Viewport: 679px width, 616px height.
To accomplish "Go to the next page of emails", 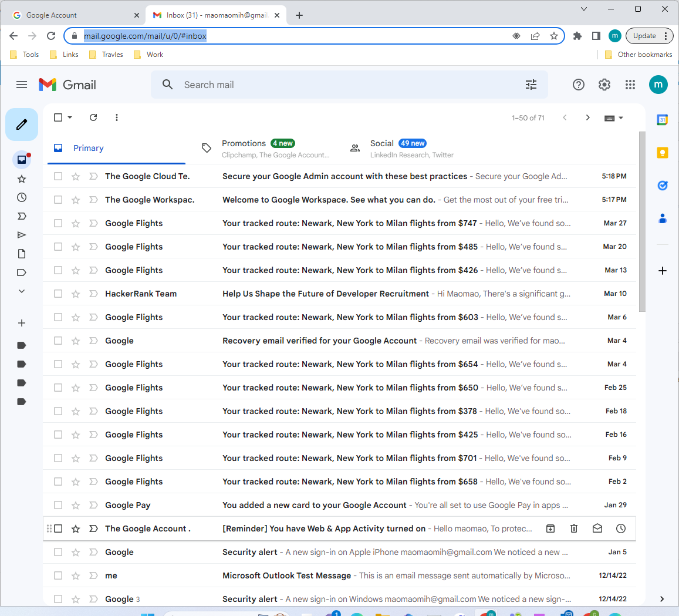I will tap(587, 117).
